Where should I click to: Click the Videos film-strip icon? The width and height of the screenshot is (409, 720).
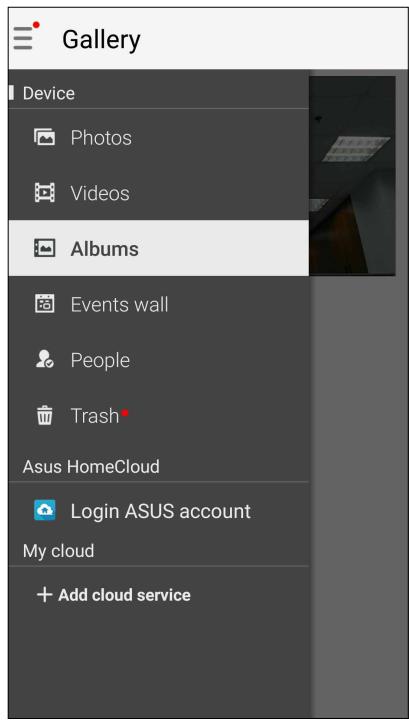(45, 193)
